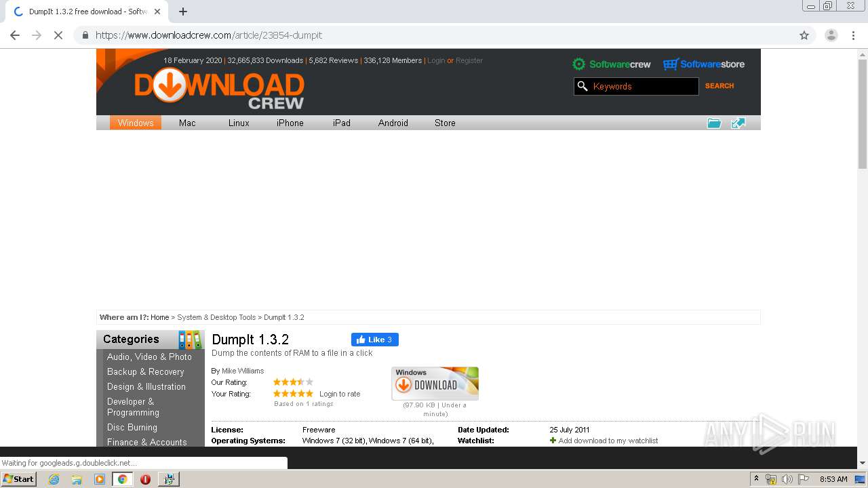Click the network tray icon
This screenshot has width=868, height=488.
click(x=771, y=479)
